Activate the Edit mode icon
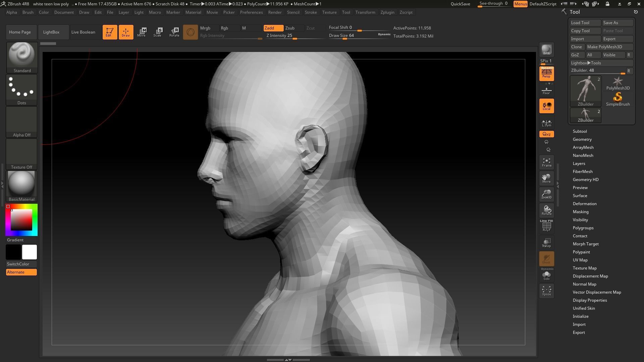This screenshot has height=362, width=644. [110, 32]
